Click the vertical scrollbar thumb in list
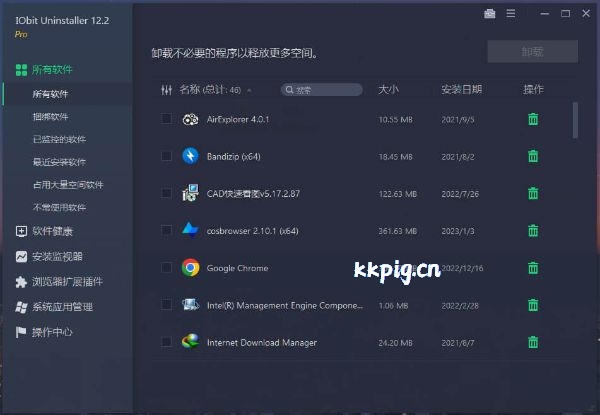600x415 pixels. pos(575,120)
